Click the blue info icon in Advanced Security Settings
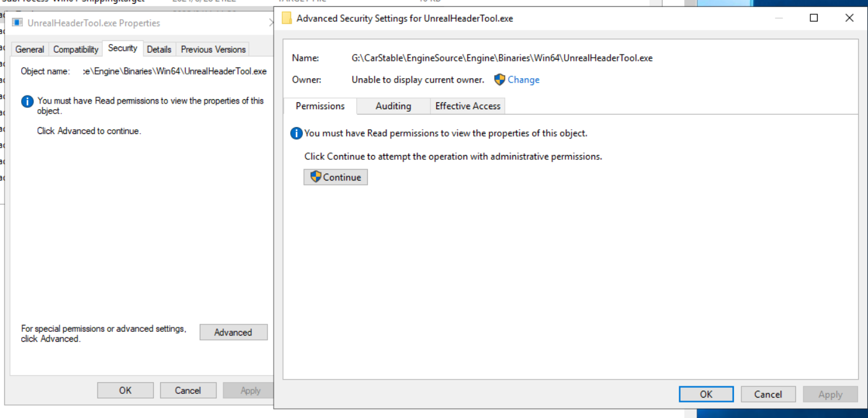This screenshot has width=868, height=418. [x=297, y=133]
